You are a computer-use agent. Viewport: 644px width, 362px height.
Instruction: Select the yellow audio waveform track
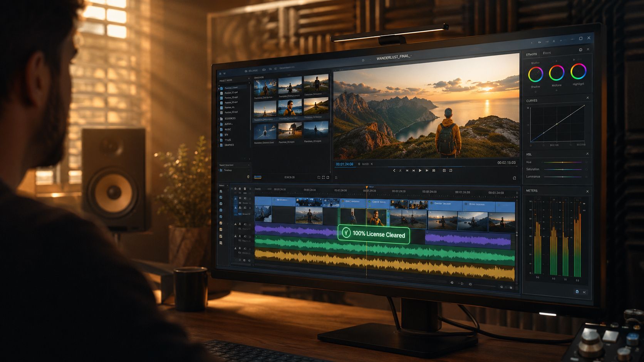click(x=384, y=265)
